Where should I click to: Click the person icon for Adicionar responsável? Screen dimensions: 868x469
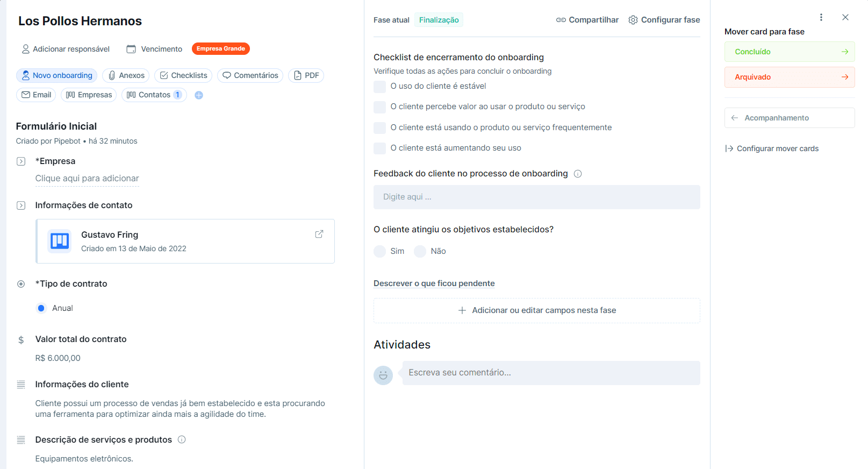[x=25, y=49]
